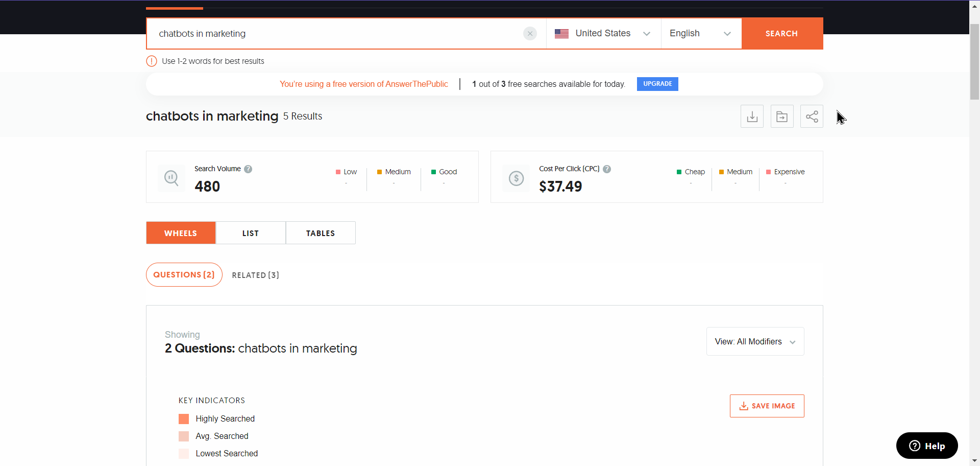Click the CPC dollar coin icon
The height and width of the screenshot is (466, 980).
point(516,178)
